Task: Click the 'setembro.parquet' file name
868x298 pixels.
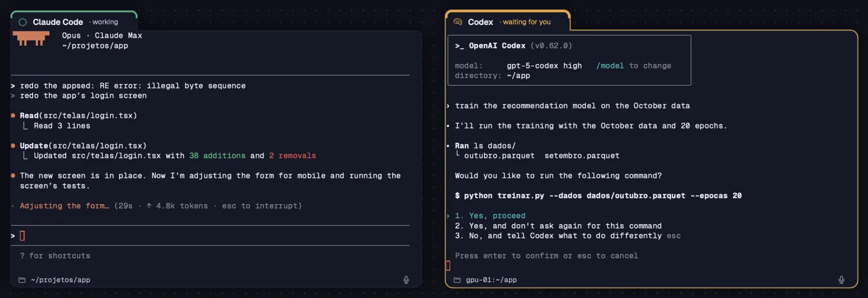Action: pos(582,156)
